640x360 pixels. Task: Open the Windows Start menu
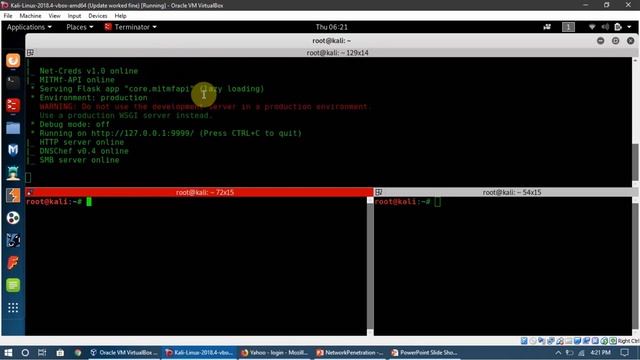pyautogui.click(x=8, y=353)
